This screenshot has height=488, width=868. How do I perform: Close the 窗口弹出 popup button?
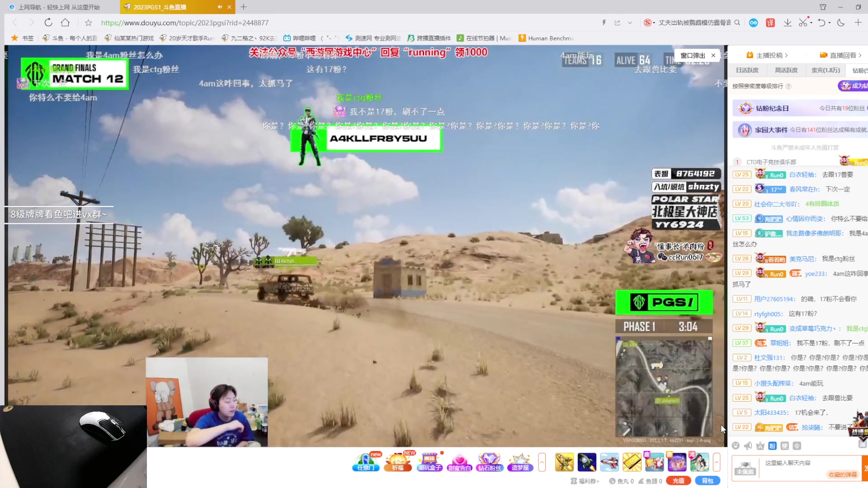point(713,55)
